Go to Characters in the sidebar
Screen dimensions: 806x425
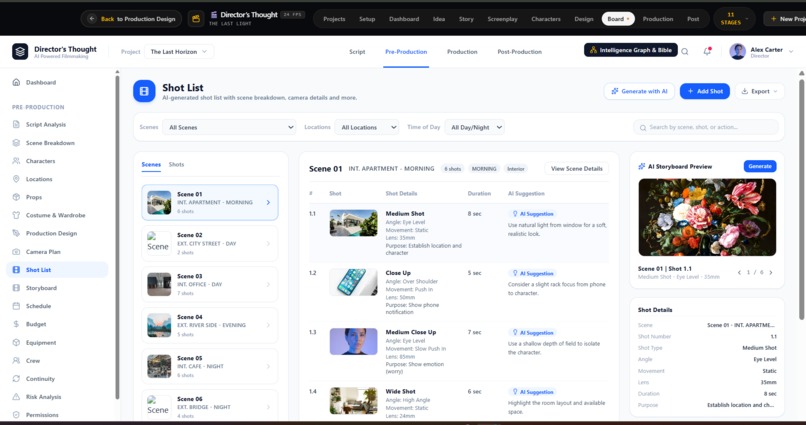tap(58, 161)
